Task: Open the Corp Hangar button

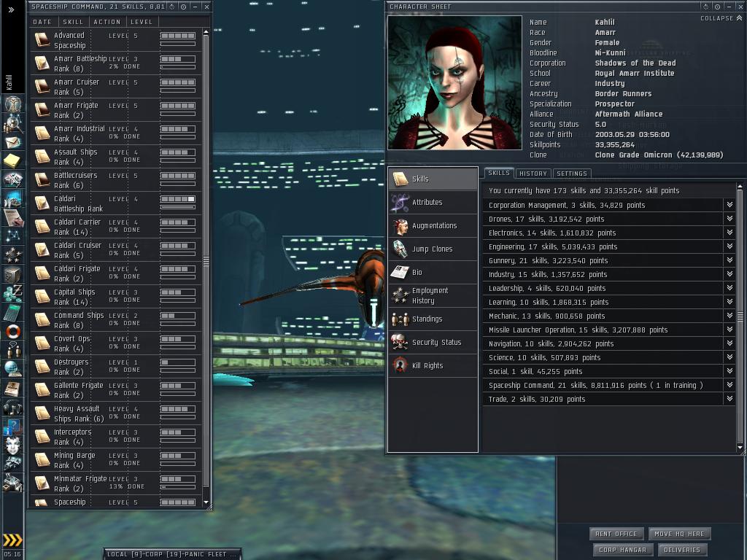Action: point(623,550)
